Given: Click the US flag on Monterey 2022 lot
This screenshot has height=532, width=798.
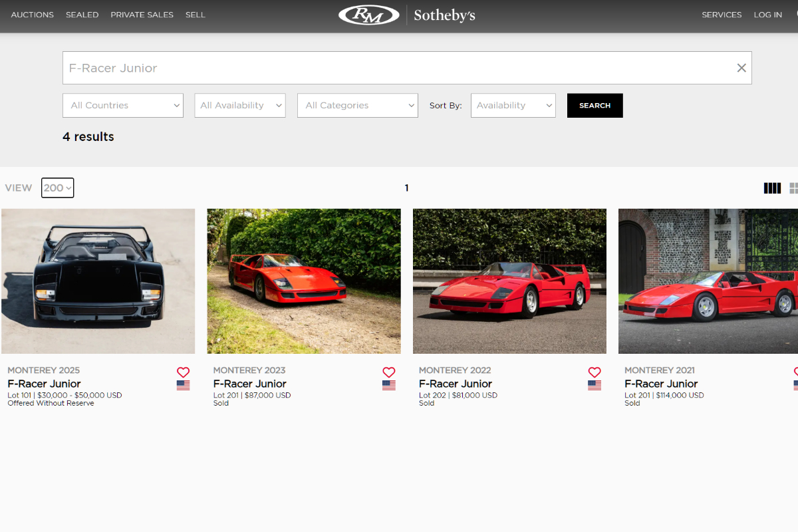Looking at the screenshot, I should click(x=595, y=385).
